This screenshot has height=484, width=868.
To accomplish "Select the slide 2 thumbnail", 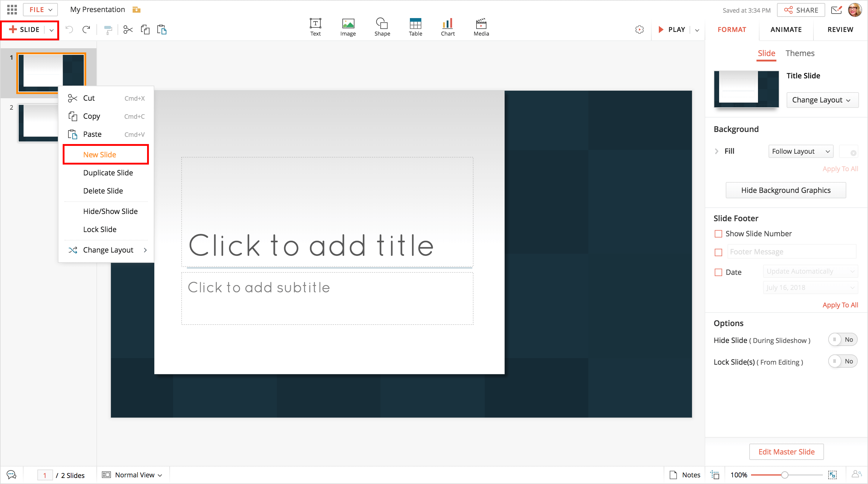I will 38,123.
